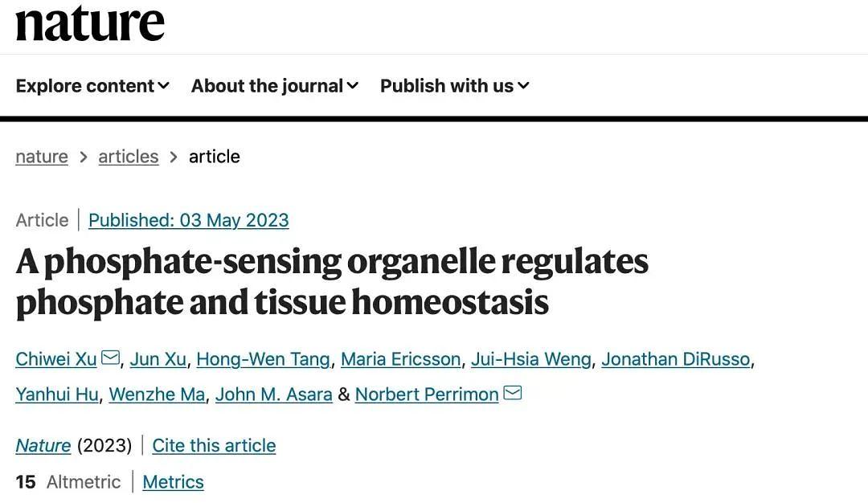Select author Hong-Wen Tang
This screenshot has width=868, height=503.
(263, 359)
